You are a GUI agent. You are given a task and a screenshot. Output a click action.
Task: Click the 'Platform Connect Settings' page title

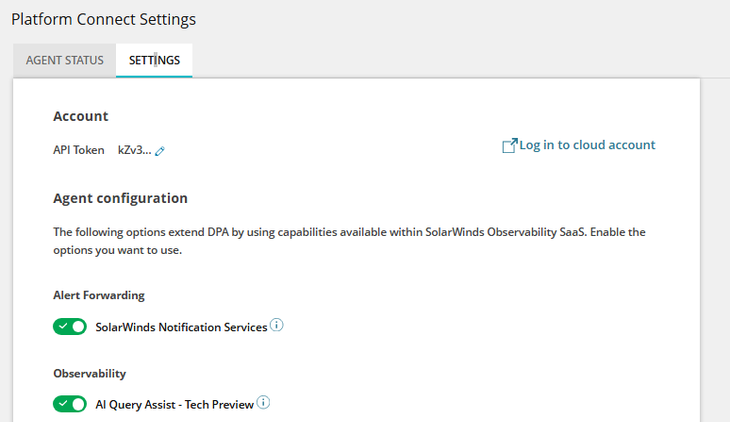click(103, 19)
